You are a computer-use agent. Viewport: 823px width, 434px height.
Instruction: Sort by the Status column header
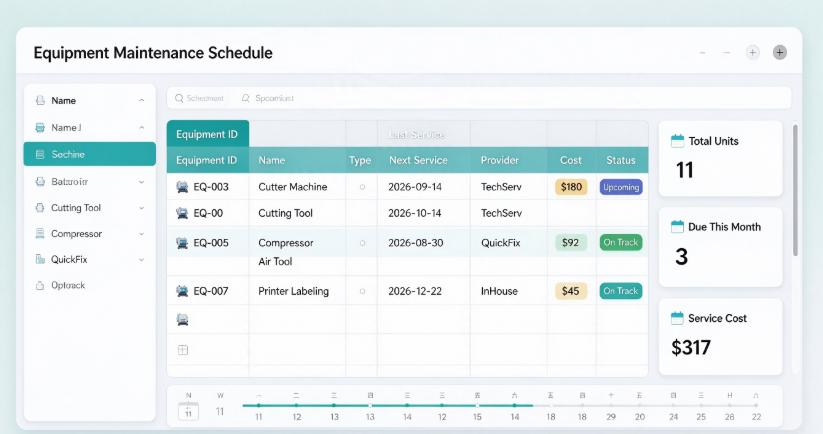click(621, 160)
